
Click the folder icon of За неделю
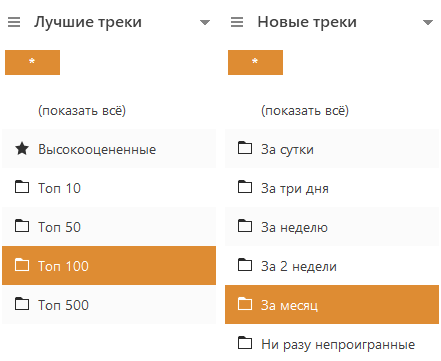click(x=245, y=226)
